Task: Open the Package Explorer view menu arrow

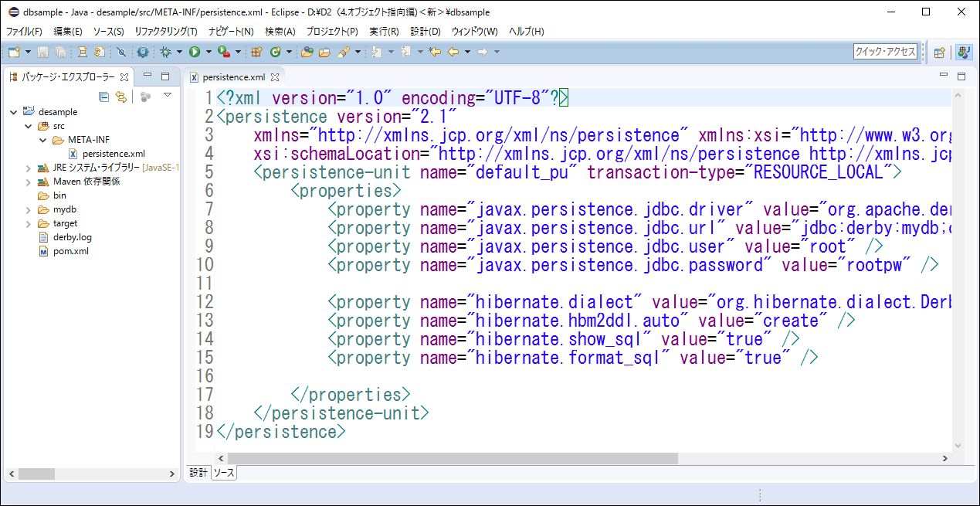Action: click(x=168, y=96)
